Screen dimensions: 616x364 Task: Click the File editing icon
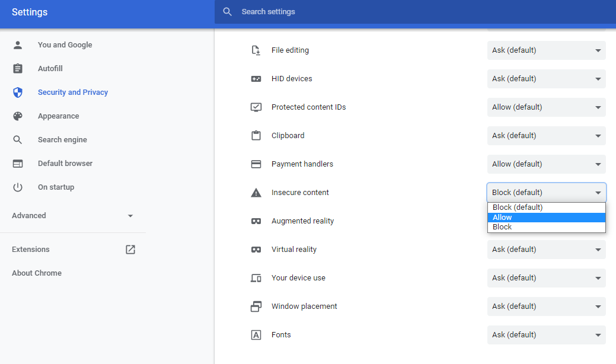click(x=256, y=50)
